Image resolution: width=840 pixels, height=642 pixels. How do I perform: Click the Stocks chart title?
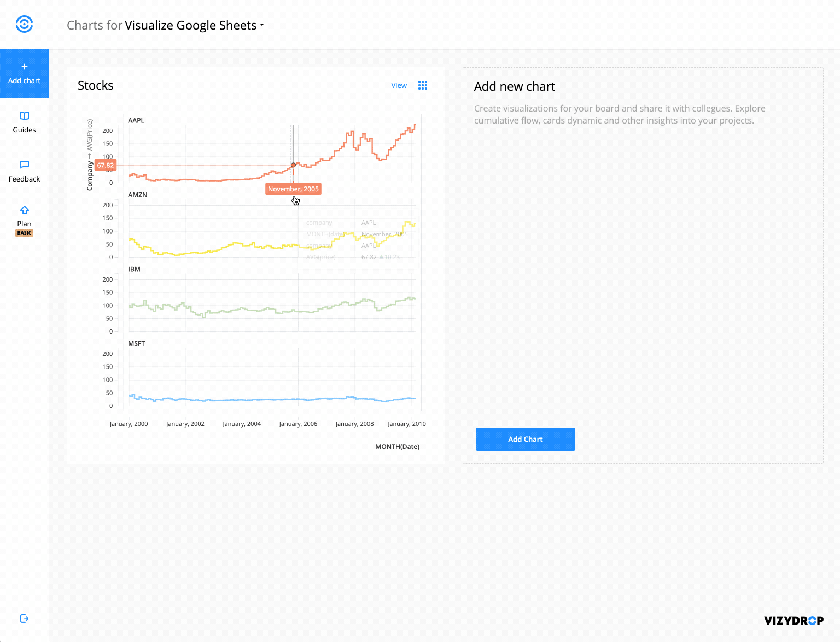[x=95, y=85]
